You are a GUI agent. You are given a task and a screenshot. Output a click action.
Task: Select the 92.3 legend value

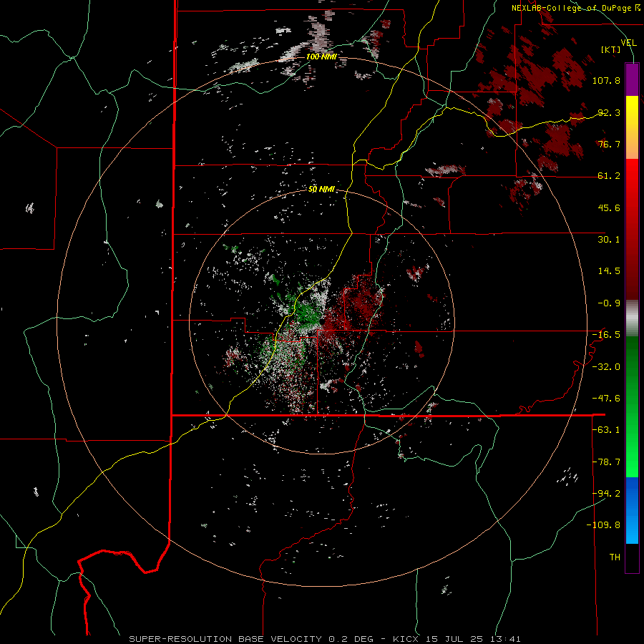[609, 112]
